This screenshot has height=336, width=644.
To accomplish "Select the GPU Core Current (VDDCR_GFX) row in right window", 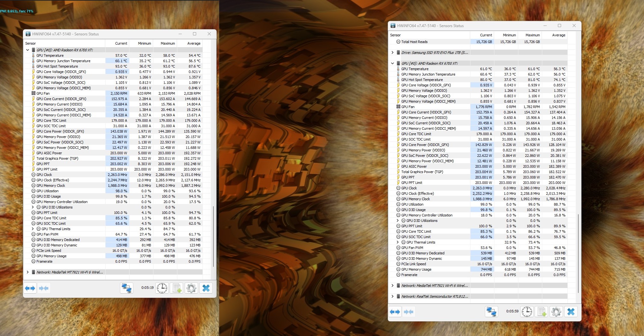I will coord(478,112).
